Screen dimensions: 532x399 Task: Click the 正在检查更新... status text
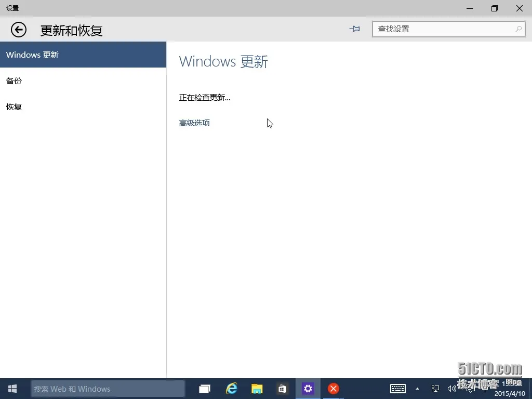(205, 98)
